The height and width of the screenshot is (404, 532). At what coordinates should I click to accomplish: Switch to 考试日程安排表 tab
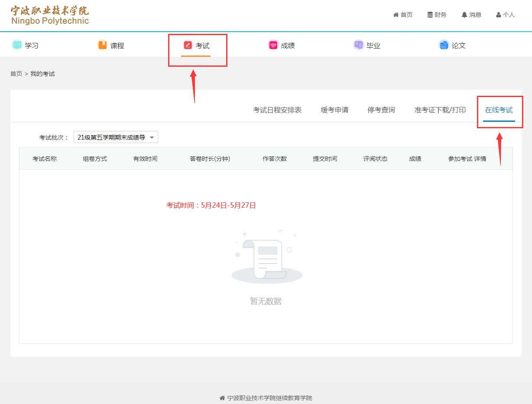(277, 110)
